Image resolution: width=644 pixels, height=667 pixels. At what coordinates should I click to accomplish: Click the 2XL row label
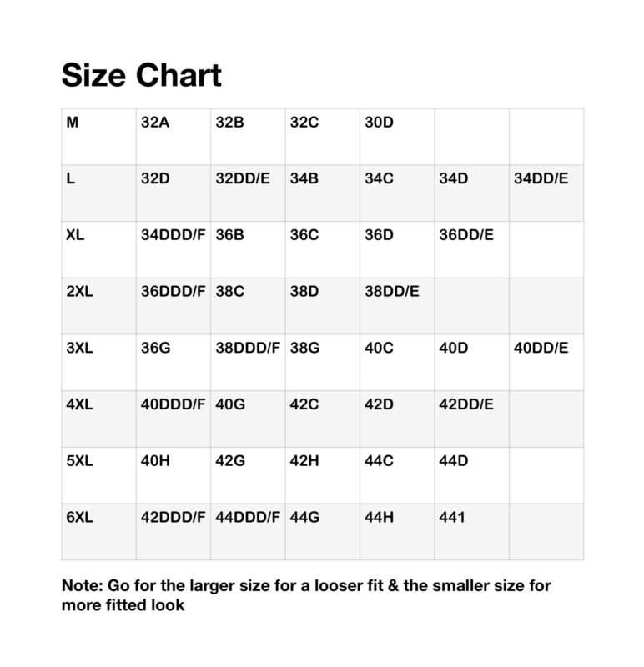coord(79,291)
